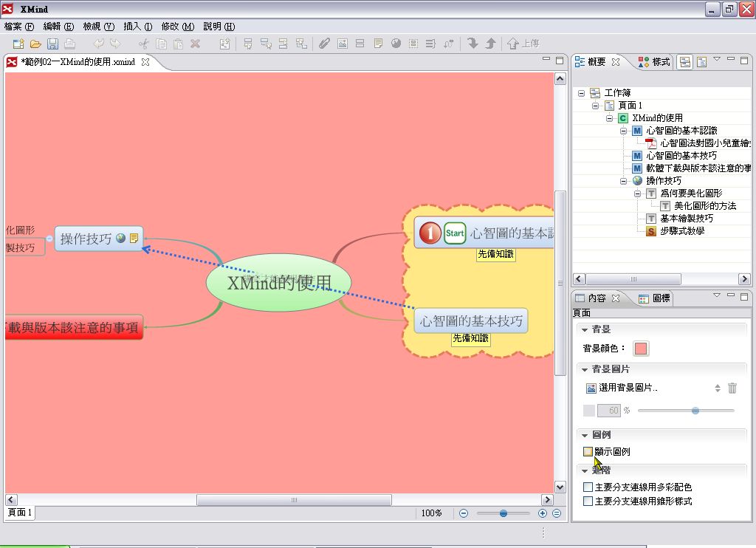Click the Attachment paperclip icon

(x=325, y=44)
